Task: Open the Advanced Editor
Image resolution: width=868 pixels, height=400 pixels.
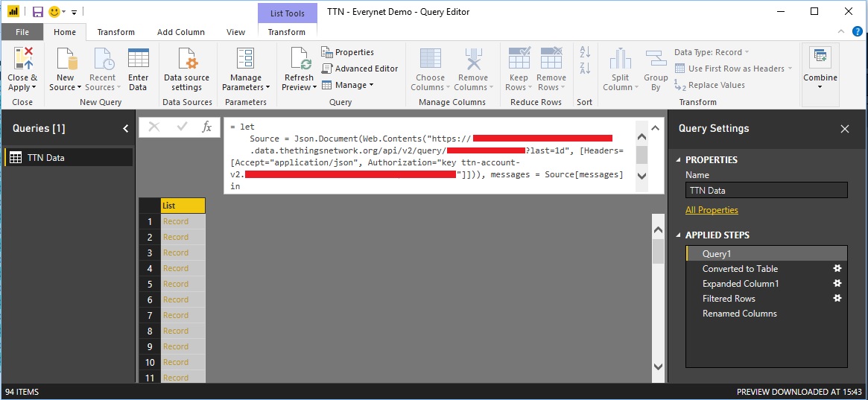Action: (x=360, y=69)
